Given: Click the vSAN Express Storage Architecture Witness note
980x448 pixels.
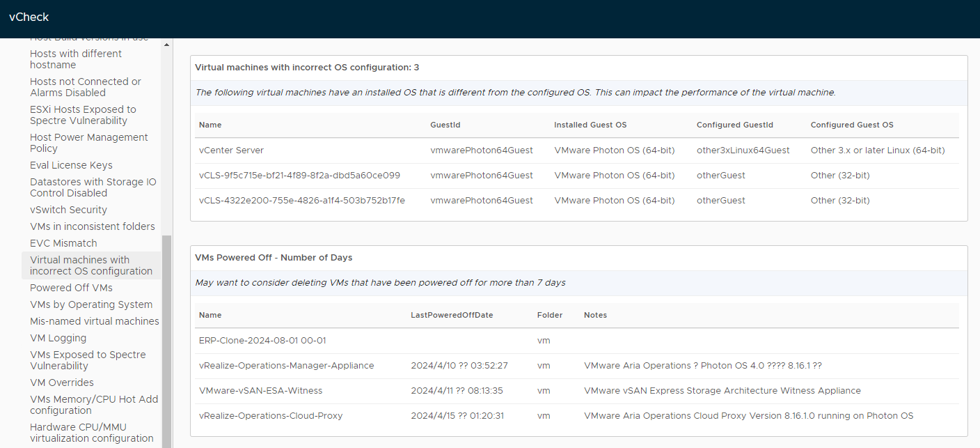Looking at the screenshot, I should coord(722,390).
